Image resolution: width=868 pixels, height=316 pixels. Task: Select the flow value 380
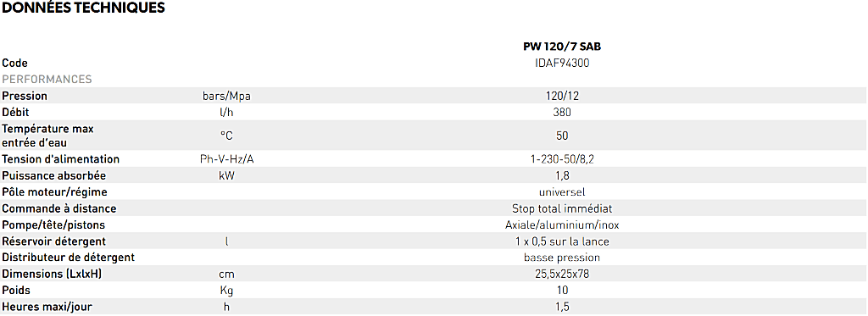click(562, 112)
